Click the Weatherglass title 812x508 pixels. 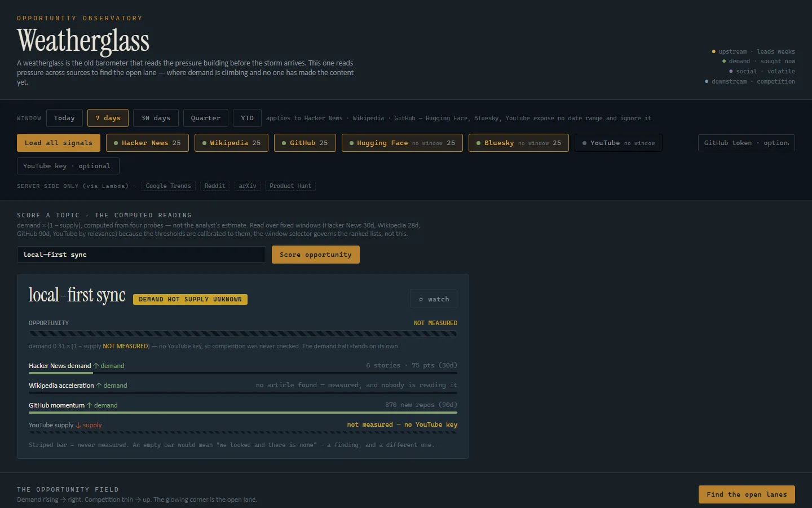[83, 41]
